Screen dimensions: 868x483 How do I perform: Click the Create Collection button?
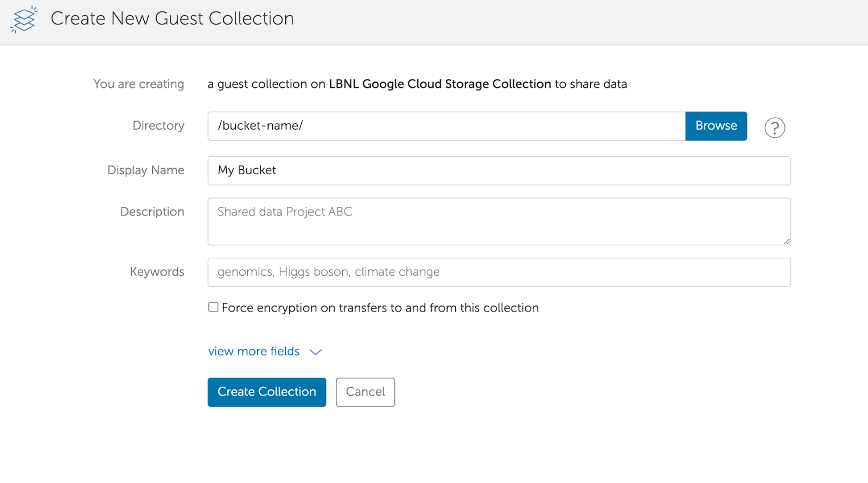(267, 392)
